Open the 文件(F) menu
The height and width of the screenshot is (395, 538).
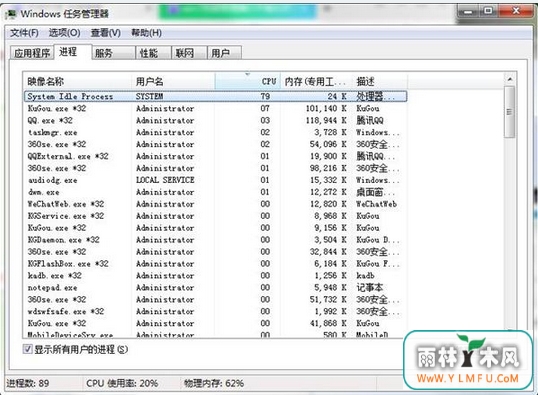[x=24, y=33]
